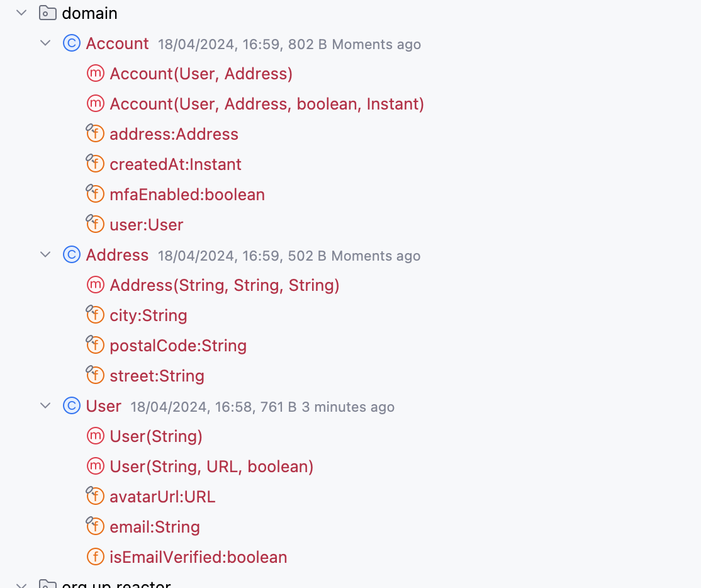Select the street:String field
The image size is (701, 588).
coord(157,376)
